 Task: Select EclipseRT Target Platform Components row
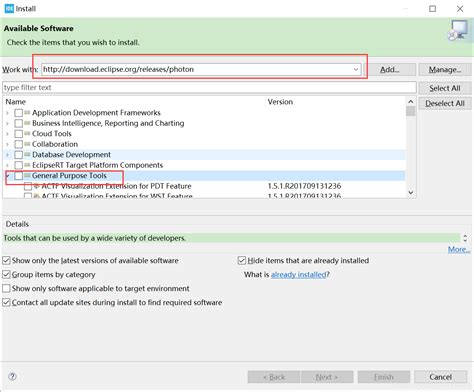click(204, 165)
